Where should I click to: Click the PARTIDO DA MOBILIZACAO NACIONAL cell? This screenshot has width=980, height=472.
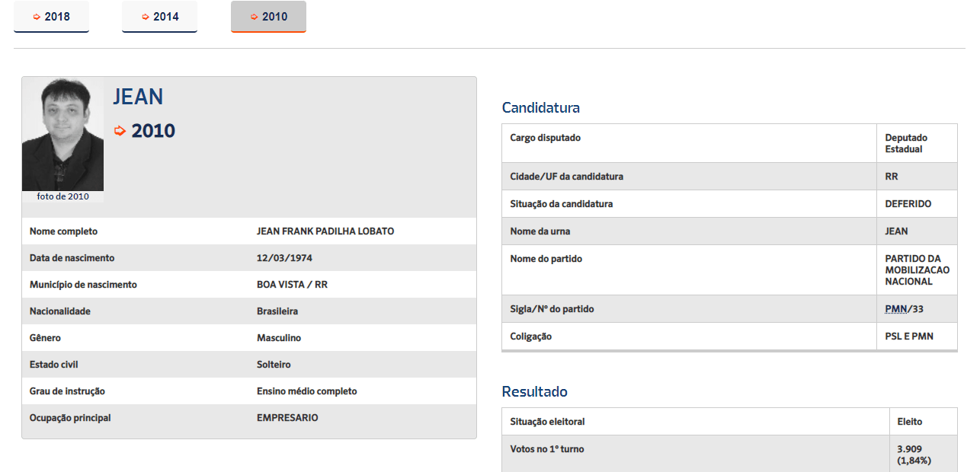[918, 270]
